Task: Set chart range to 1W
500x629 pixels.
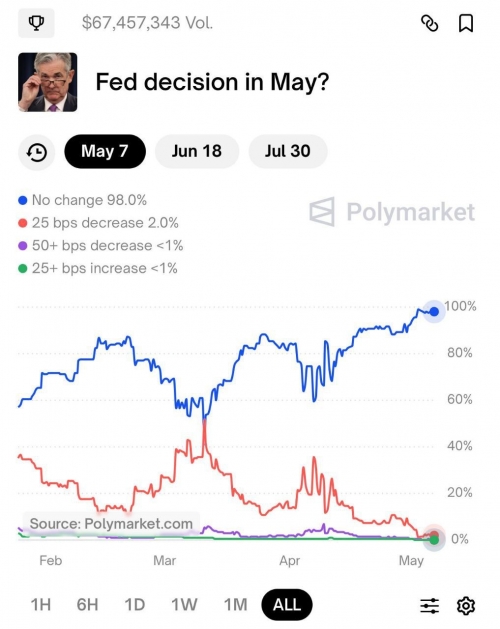Action: (184, 605)
